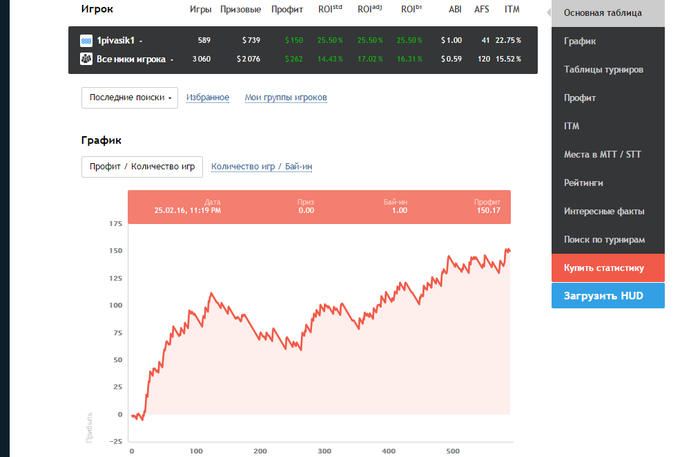Expand the 1pivasik1 nickname dropdown arrow
700x457 pixels.
point(141,41)
